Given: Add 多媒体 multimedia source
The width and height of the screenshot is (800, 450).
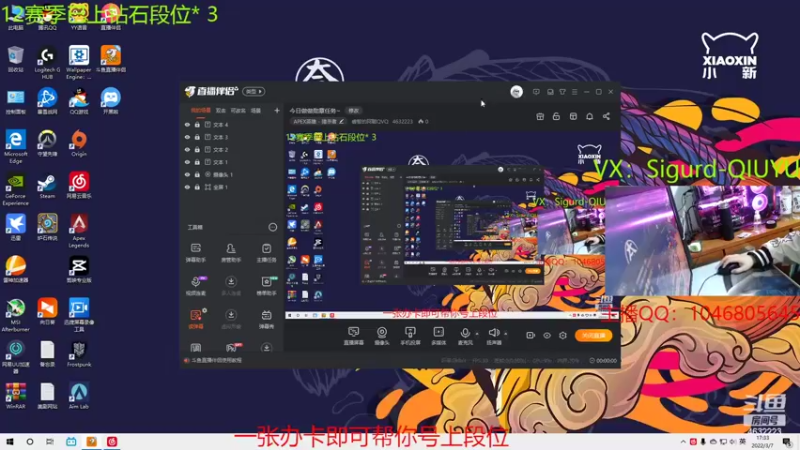Looking at the screenshot, I should coord(438,336).
